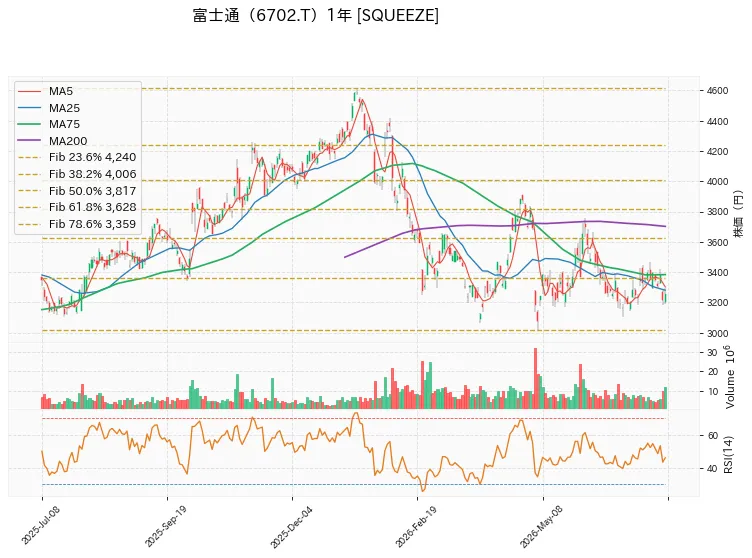Image resolution: width=752 pixels, height=558 pixels.
Task: Select the MA25 legend entry
Action: click(x=49, y=108)
